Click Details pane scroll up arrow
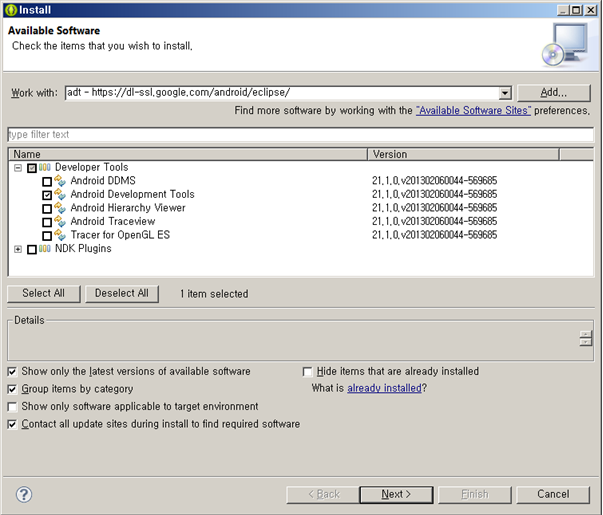The height and width of the screenshot is (515, 603). coord(586,334)
